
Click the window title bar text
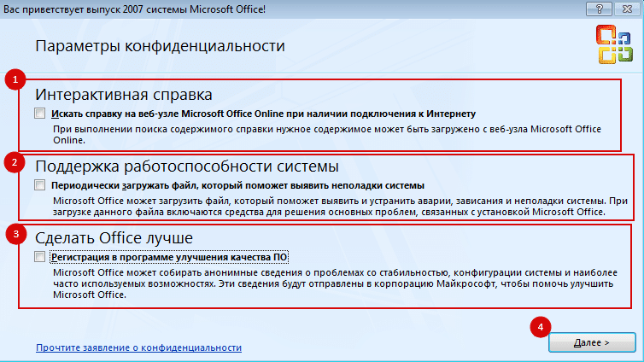point(134,9)
